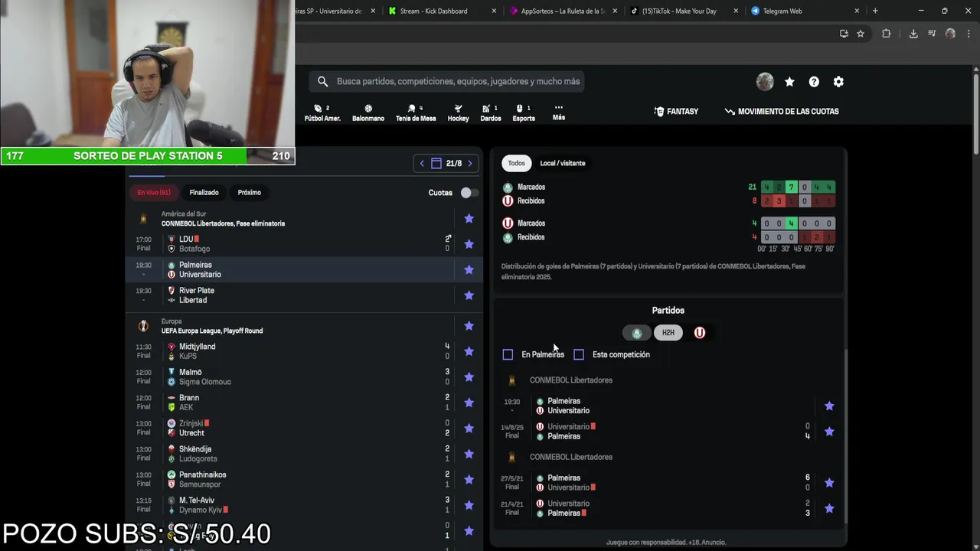Switch to TikTok - Make Your Day tab
The image size is (980, 551).
(684, 11)
